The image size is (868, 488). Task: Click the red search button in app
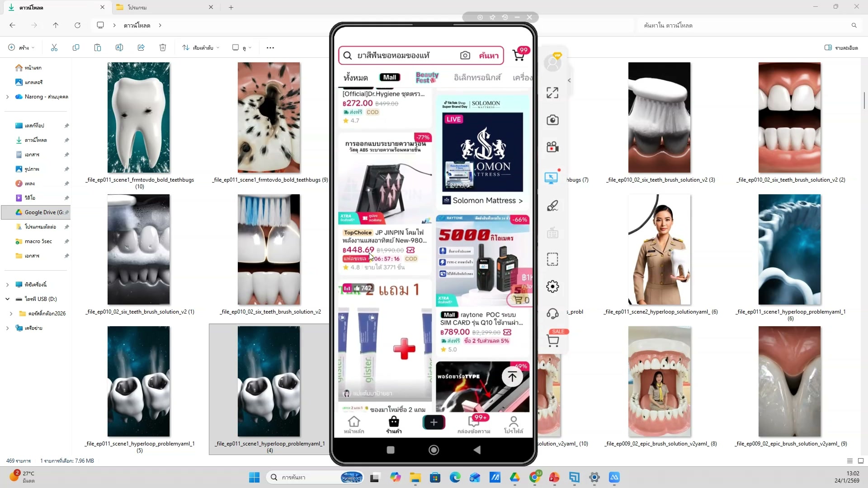point(489,55)
